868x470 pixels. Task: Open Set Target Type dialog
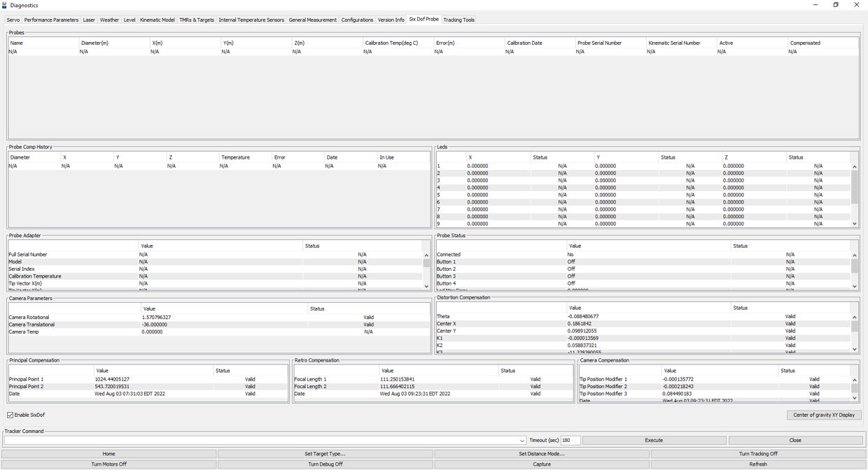click(325, 454)
